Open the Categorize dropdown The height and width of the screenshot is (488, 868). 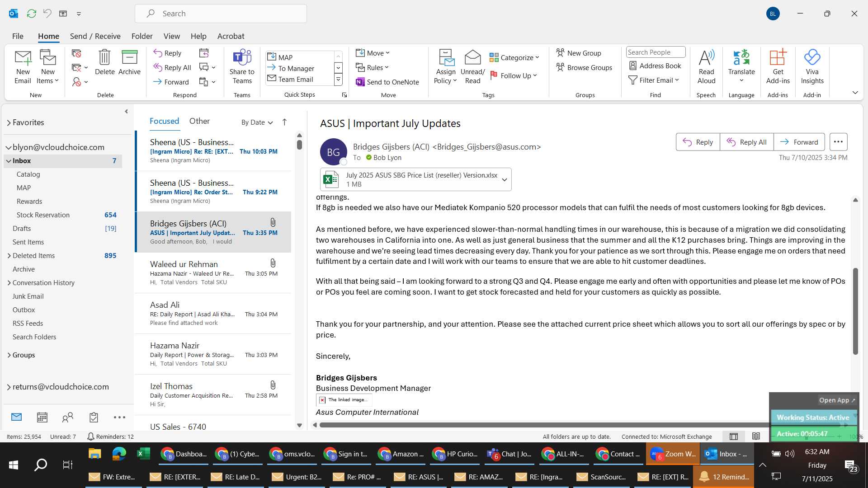tap(514, 57)
